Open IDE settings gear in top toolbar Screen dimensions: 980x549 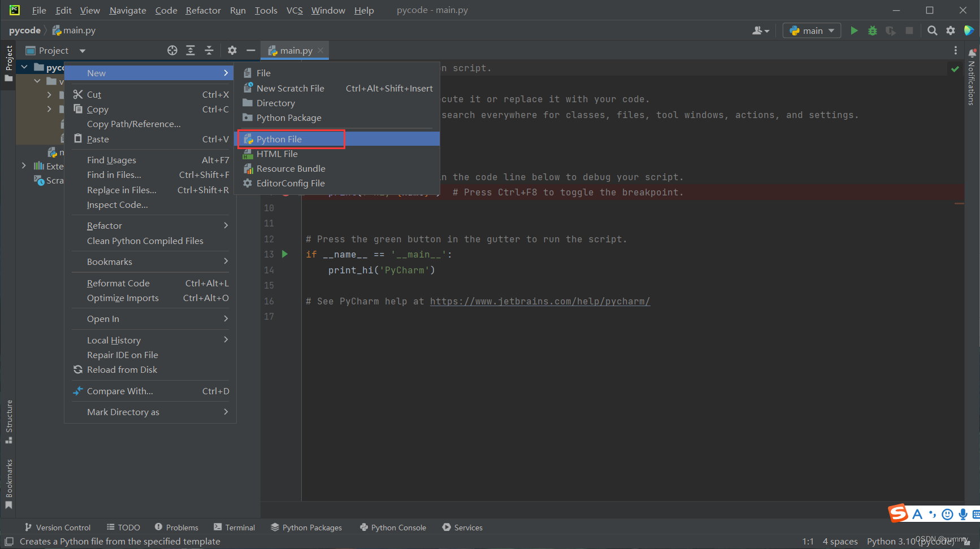point(951,30)
